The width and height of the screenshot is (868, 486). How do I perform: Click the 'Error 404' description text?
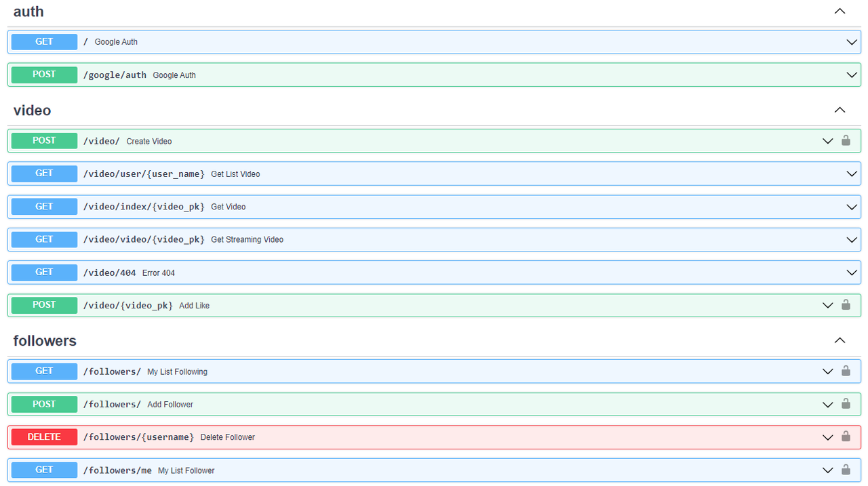(x=159, y=272)
